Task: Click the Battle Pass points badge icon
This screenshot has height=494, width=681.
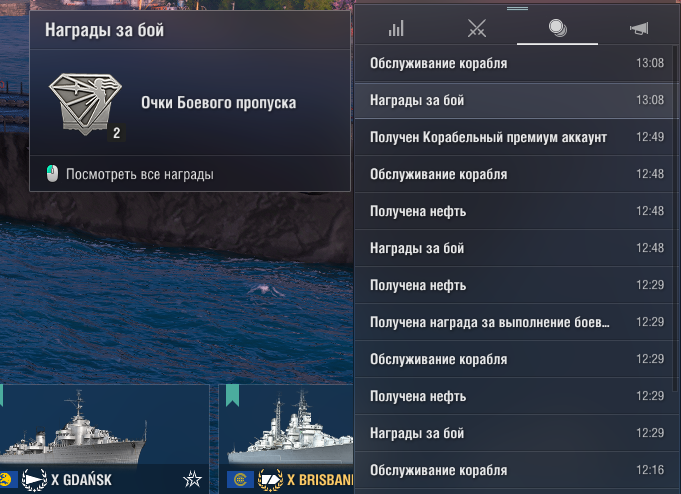Action: 85,104
